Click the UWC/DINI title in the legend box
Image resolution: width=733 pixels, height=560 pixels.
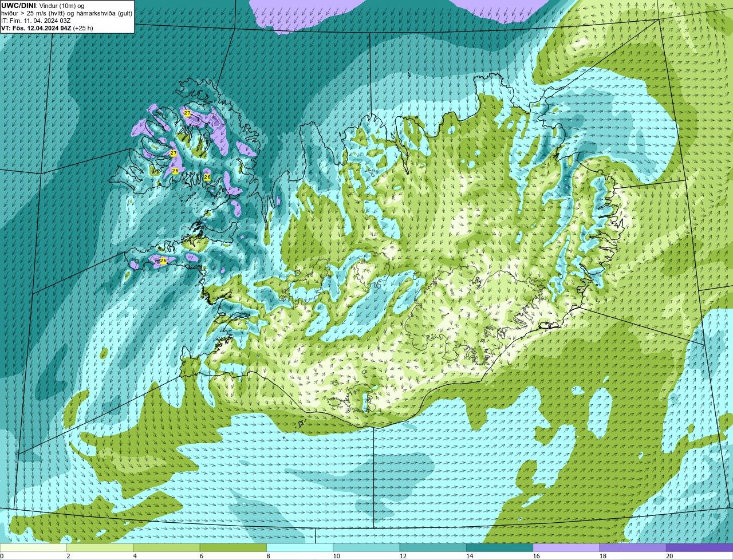[x=18, y=5]
